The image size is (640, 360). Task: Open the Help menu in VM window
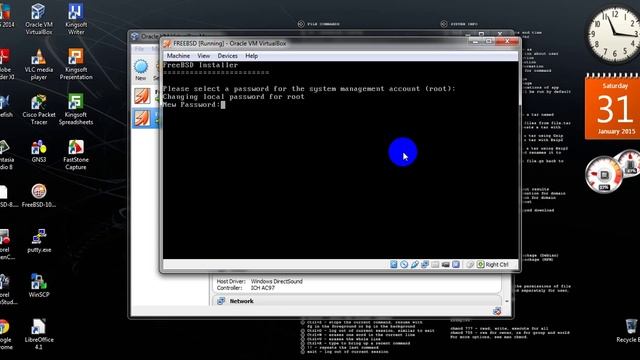(x=251, y=56)
